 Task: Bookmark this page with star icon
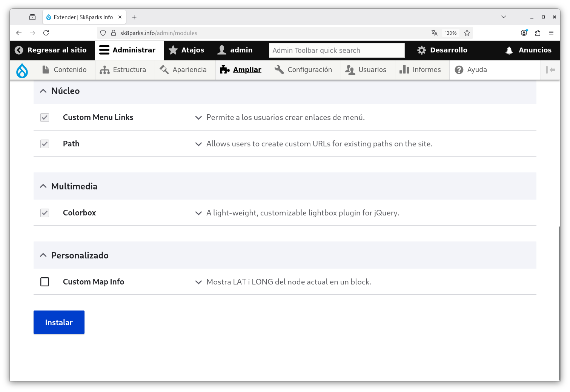[x=467, y=33]
